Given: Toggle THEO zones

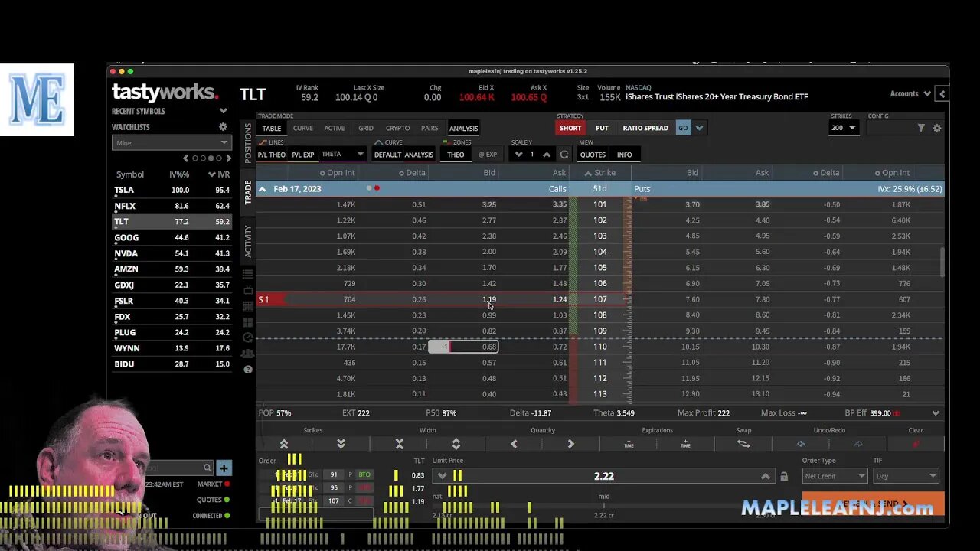Looking at the screenshot, I should pyautogui.click(x=456, y=155).
